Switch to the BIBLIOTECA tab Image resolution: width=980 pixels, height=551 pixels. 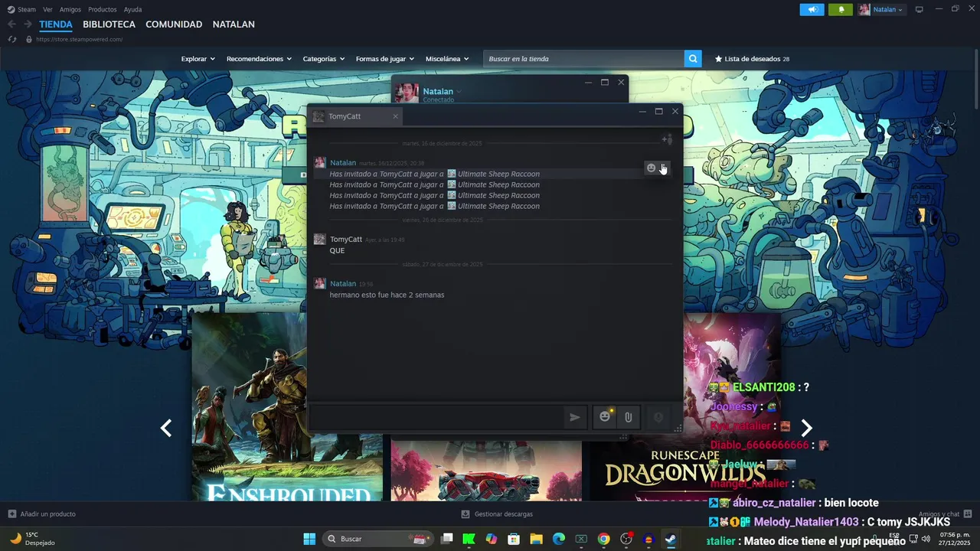point(109,24)
